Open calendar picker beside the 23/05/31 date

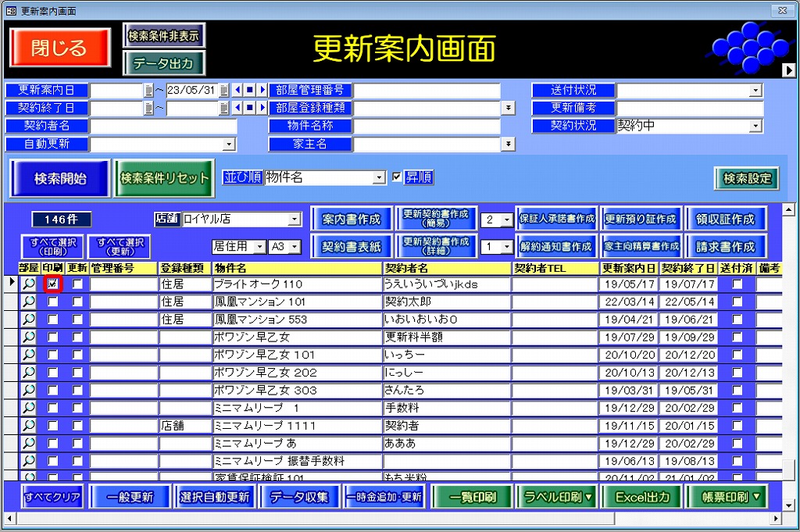point(224,90)
